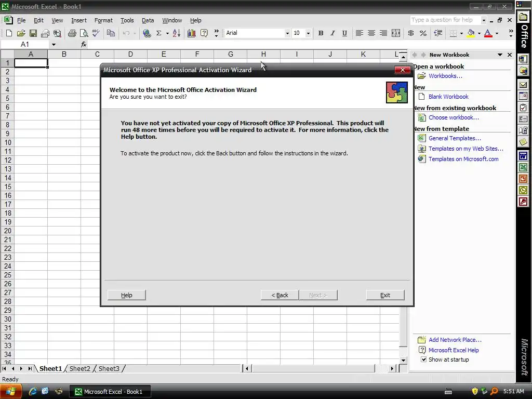The width and height of the screenshot is (532, 399).
Task: Switch to the Sheet3 tab
Action: pyautogui.click(x=109, y=368)
